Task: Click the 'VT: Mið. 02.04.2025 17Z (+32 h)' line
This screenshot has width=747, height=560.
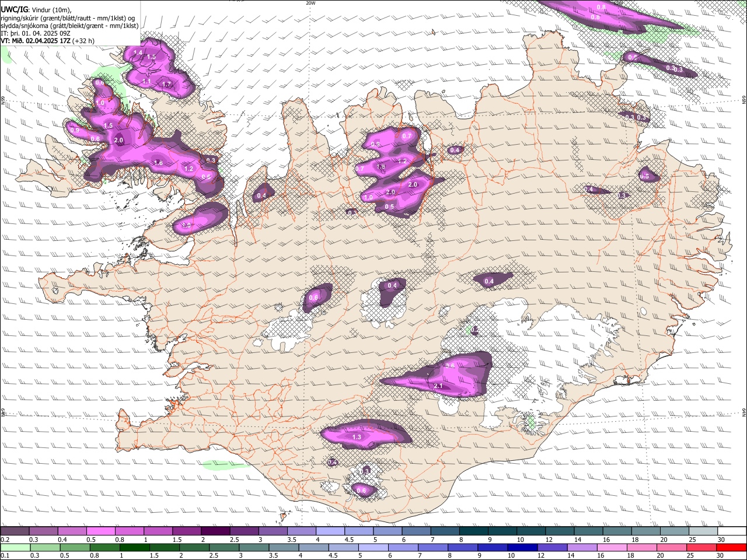Action: pyautogui.click(x=47, y=41)
